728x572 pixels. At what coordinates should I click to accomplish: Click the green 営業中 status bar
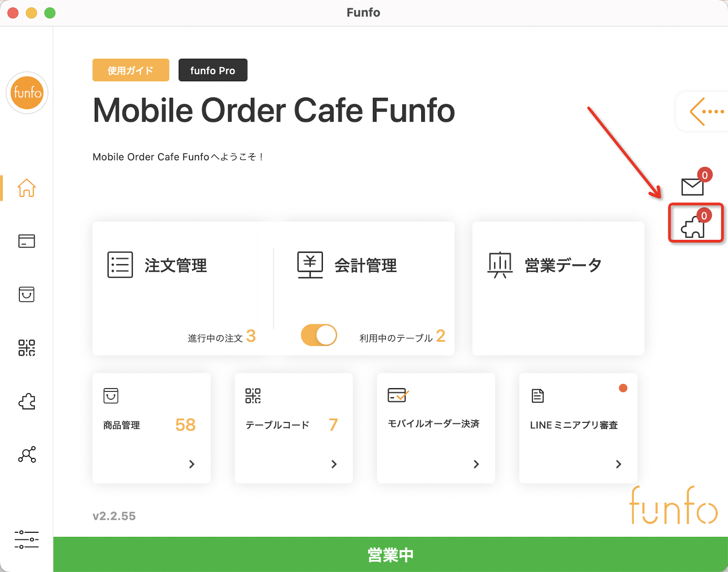(390, 554)
